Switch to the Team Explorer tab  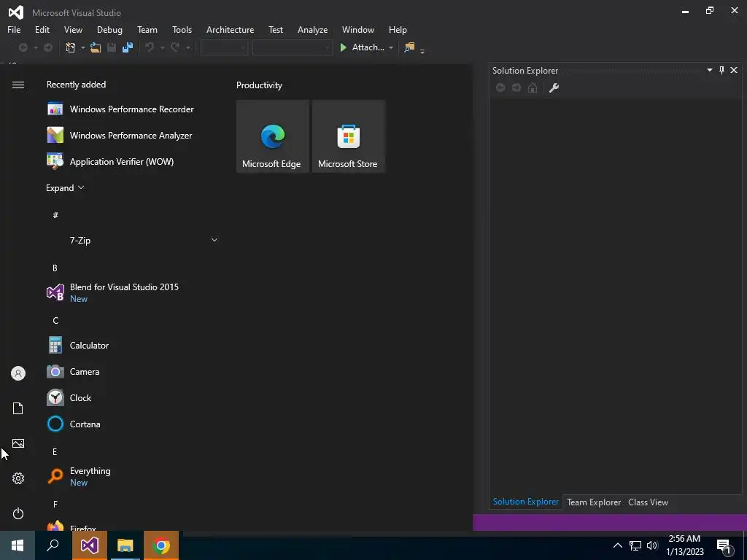pos(594,502)
